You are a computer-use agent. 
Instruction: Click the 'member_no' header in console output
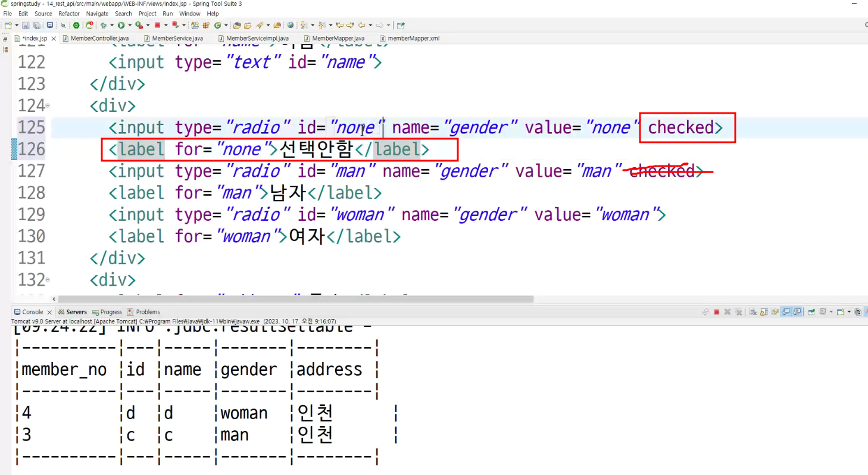point(64,370)
